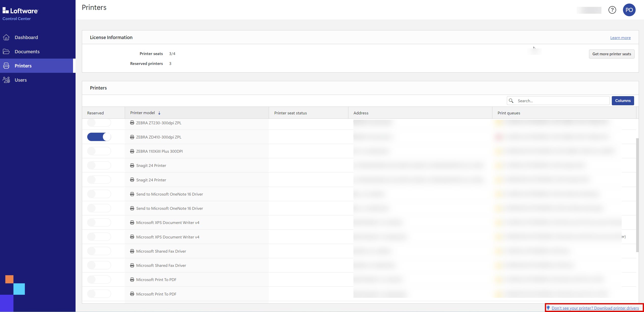
Task: Click the printer icon beside ZEBRA ZD410-300dpi ZPL
Action: coord(132,137)
